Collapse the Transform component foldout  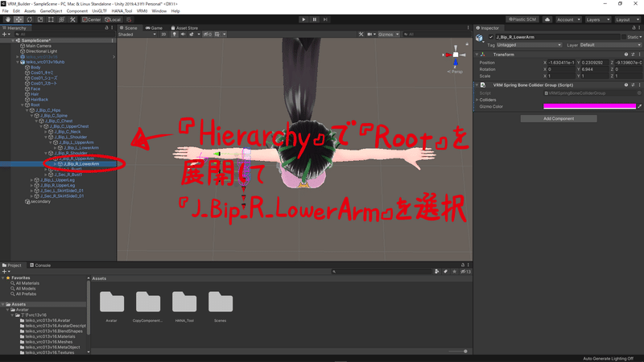tap(477, 55)
